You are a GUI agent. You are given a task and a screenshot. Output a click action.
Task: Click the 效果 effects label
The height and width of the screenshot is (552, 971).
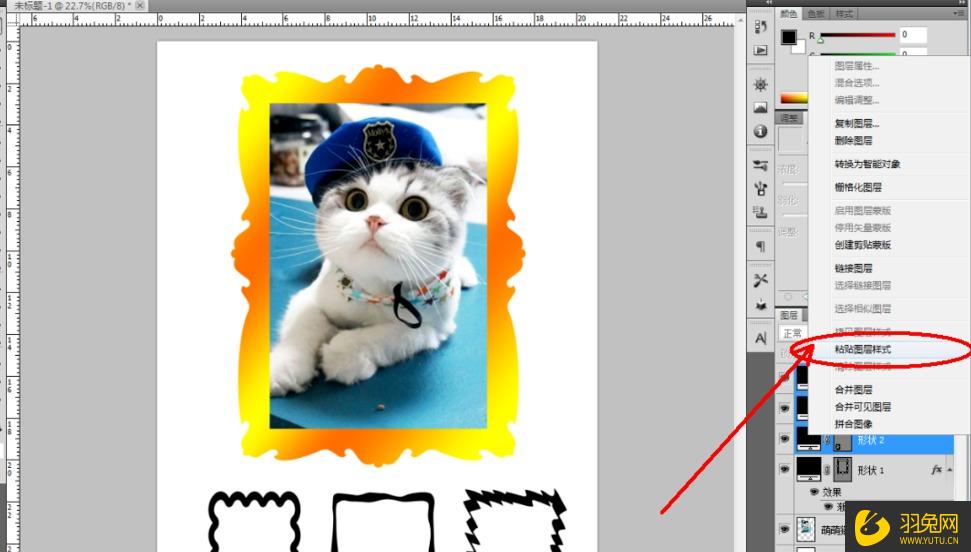coord(832,492)
